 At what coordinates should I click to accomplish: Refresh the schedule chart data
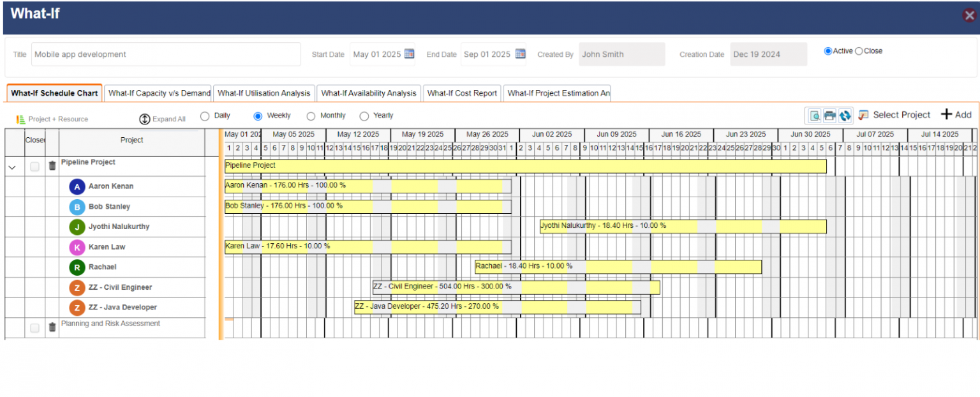tap(844, 115)
